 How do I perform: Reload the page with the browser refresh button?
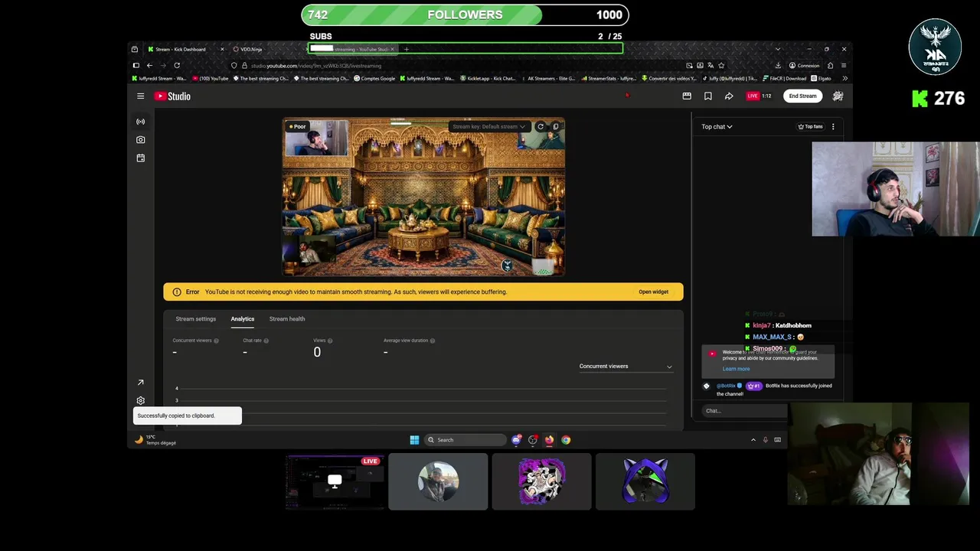click(x=177, y=66)
